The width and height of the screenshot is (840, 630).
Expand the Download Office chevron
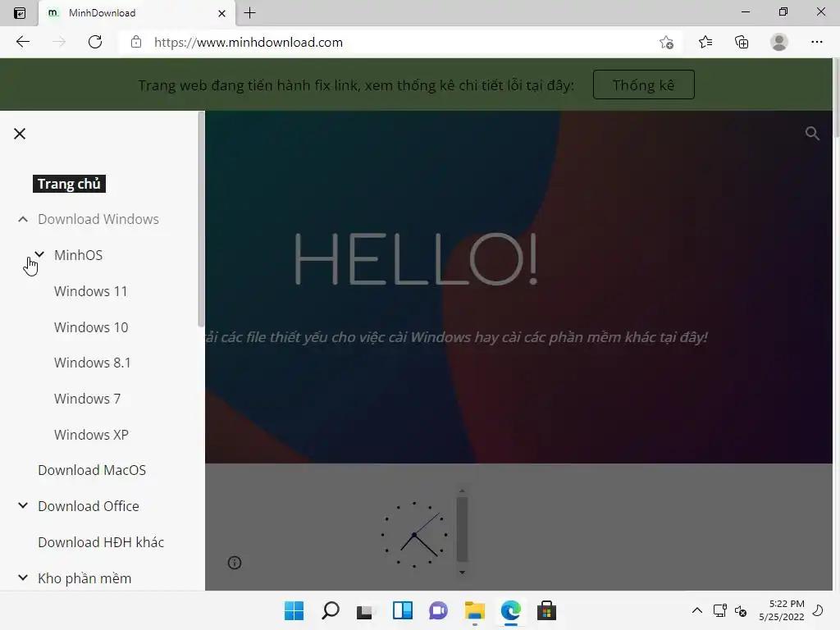(x=23, y=505)
